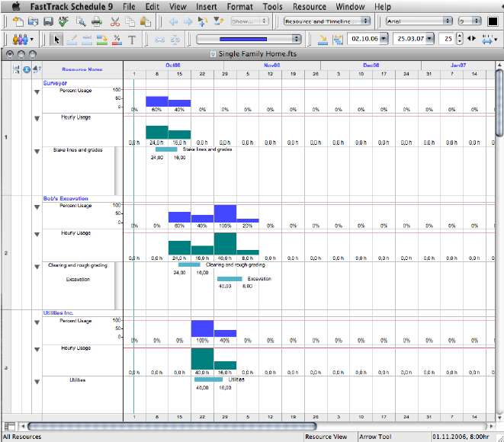
Task: Click the insert row icon with plus
Action: (x=203, y=21)
